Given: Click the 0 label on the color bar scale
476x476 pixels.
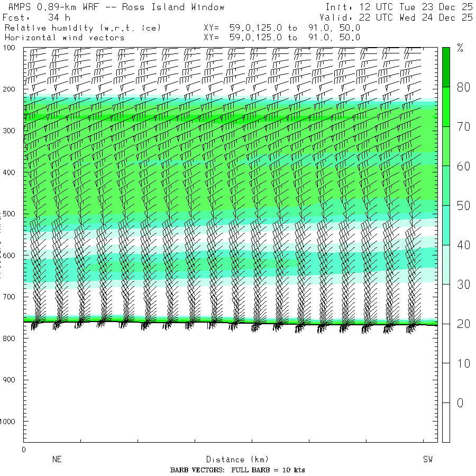Looking at the screenshot, I should [460, 403].
